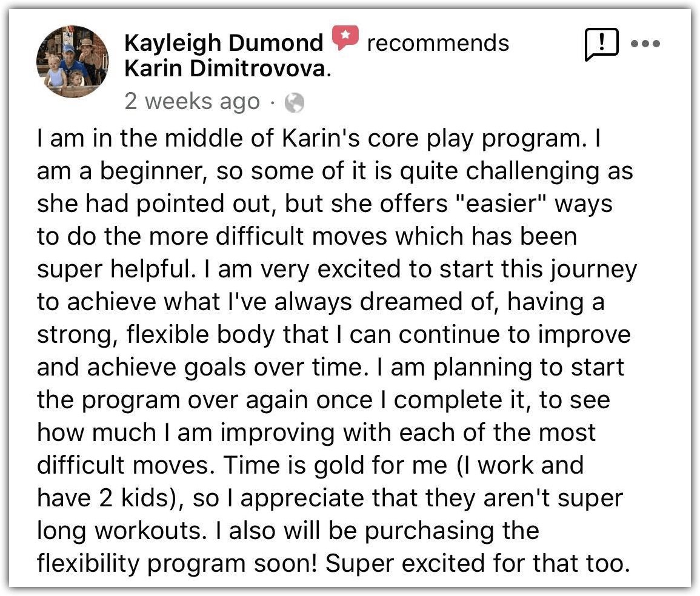Click the "2 weeks ago" timestamp
Image resolution: width=700 pixels, height=596 pixels.
coord(192,102)
